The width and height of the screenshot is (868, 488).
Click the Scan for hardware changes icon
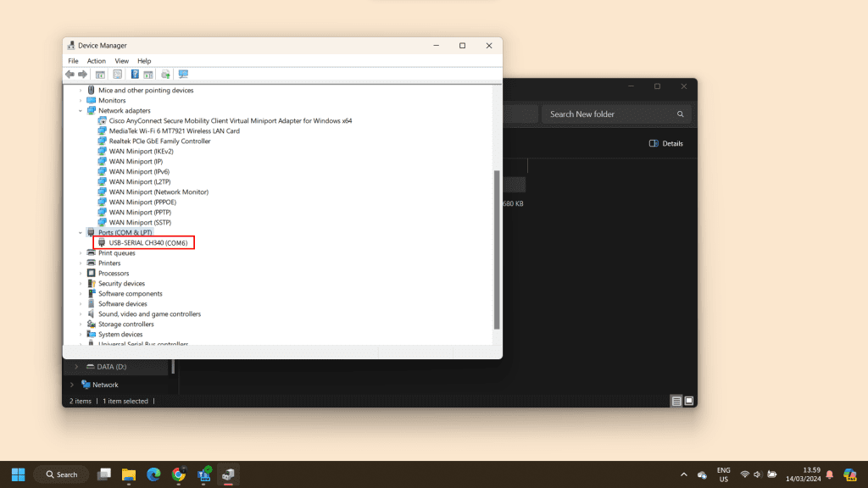coord(183,75)
